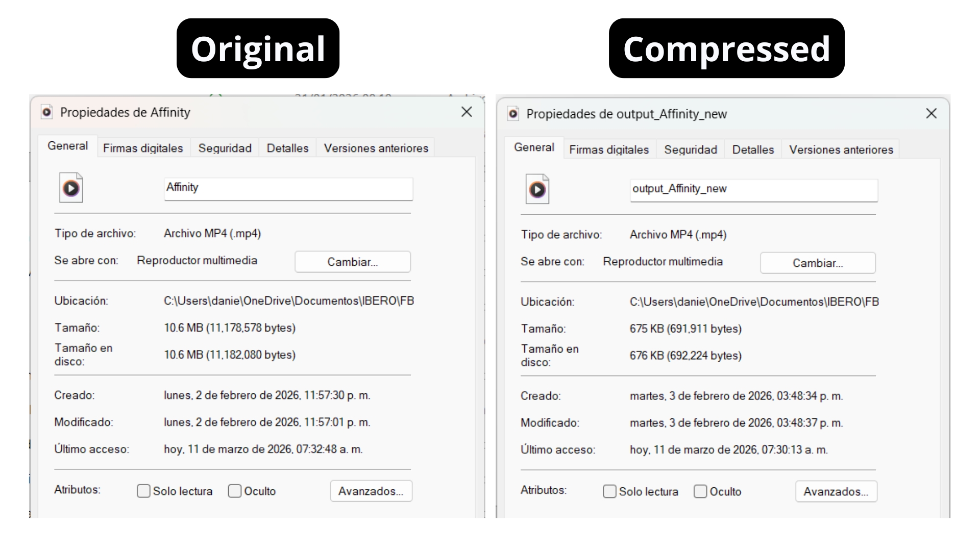Screen dimensions: 980x551
Task: Enable Solo lectura in the Affinity properties
Action: tap(143, 491)
